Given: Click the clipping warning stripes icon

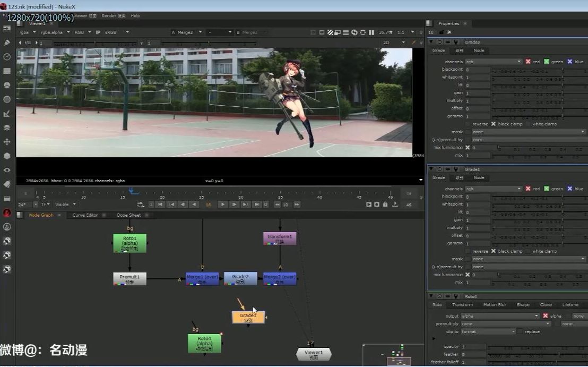Looking at the screenshot, I should pyautogui.click(x=330, y=32).
